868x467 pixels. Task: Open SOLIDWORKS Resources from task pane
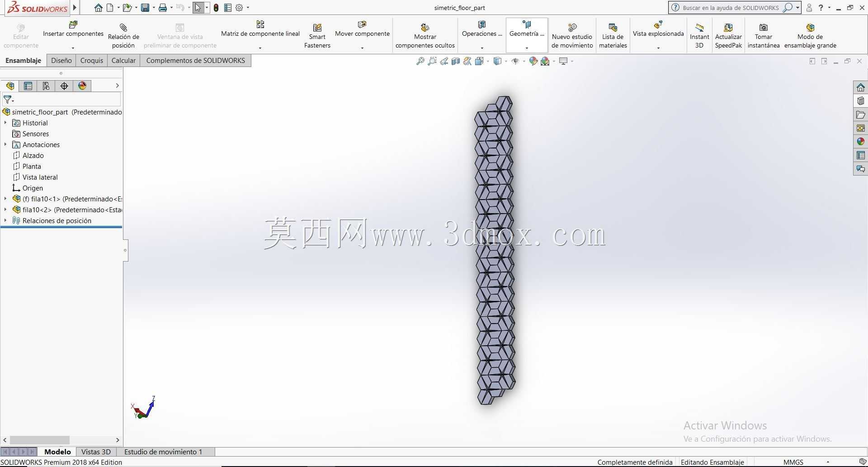(860, 87)
